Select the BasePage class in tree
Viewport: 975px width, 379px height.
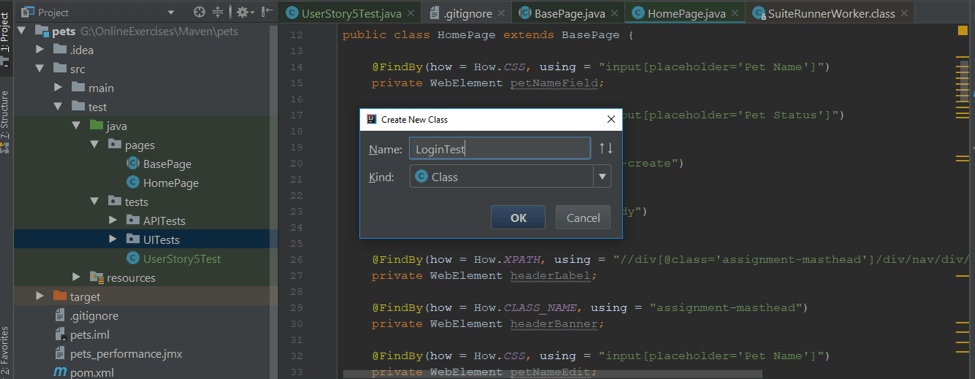tap(167, 164)
